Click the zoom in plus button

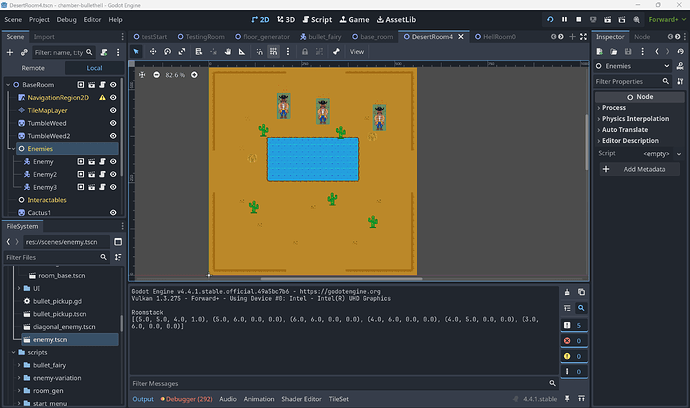(194, 74)
